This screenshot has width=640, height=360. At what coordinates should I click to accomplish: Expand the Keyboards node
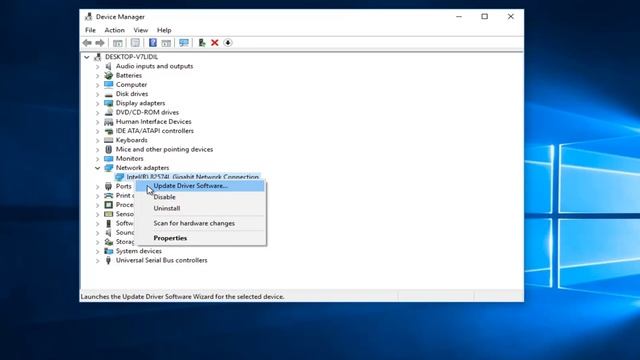[97, 140]
